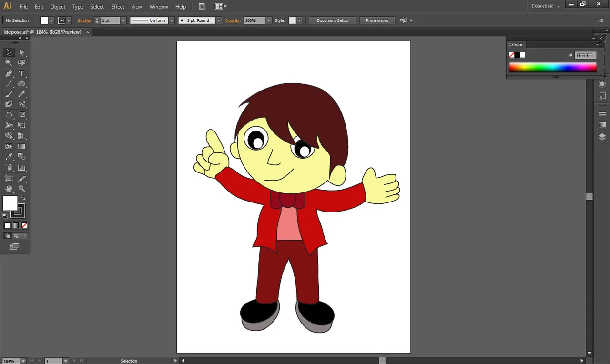Select the Artboard tool

(9, 179)
